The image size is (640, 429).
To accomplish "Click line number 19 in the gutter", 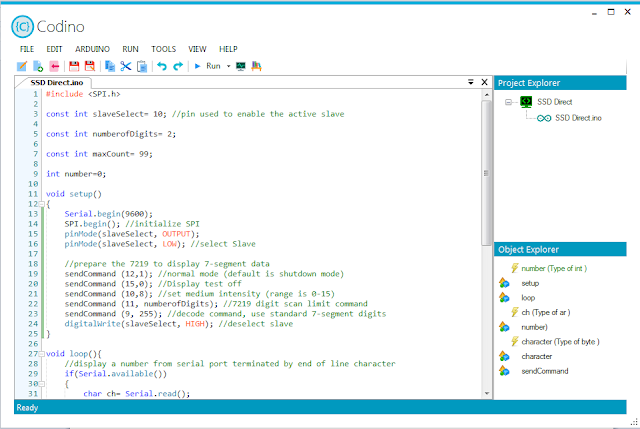I will pos(33,274).
